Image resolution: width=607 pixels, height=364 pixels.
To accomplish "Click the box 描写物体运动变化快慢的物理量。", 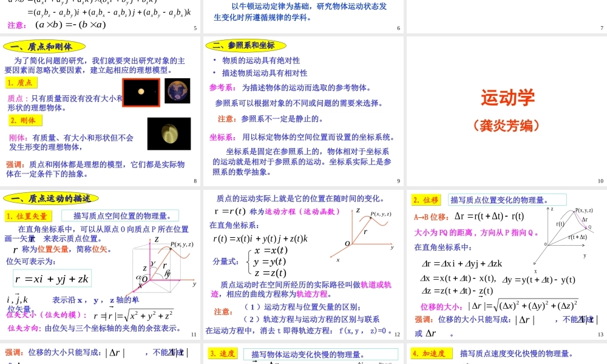I will pos(320,354).
